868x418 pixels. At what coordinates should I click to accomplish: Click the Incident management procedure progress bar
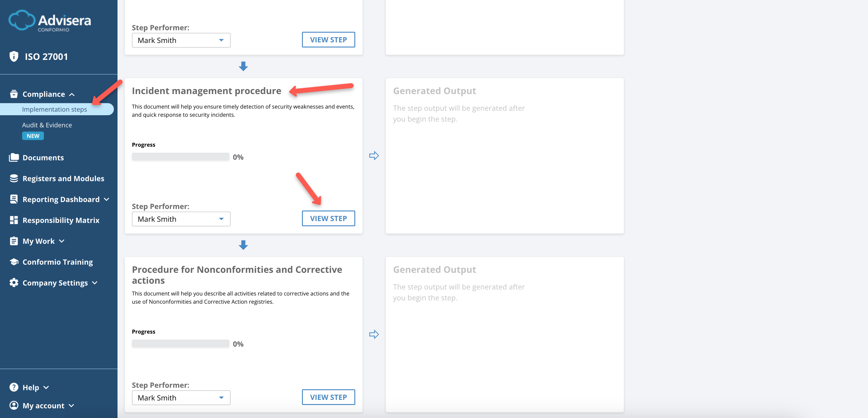pos(181,157)
